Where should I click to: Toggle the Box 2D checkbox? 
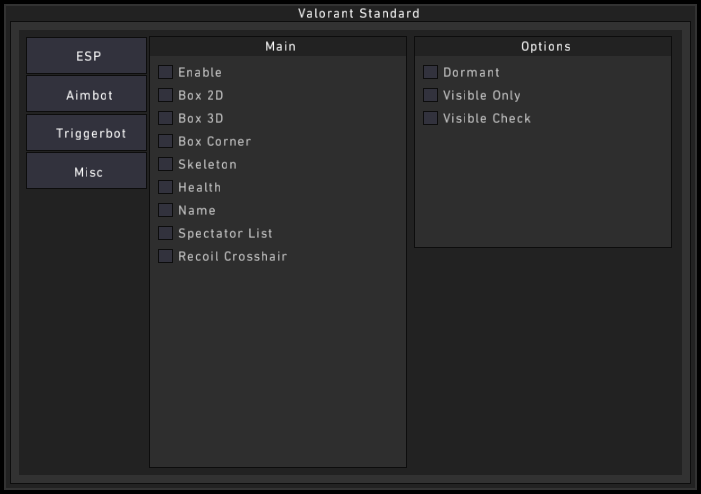point(166,95)
